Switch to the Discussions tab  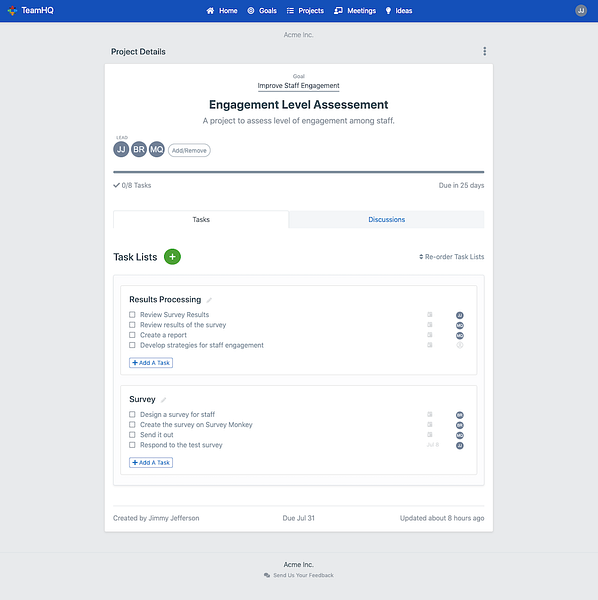click(386, 219)
